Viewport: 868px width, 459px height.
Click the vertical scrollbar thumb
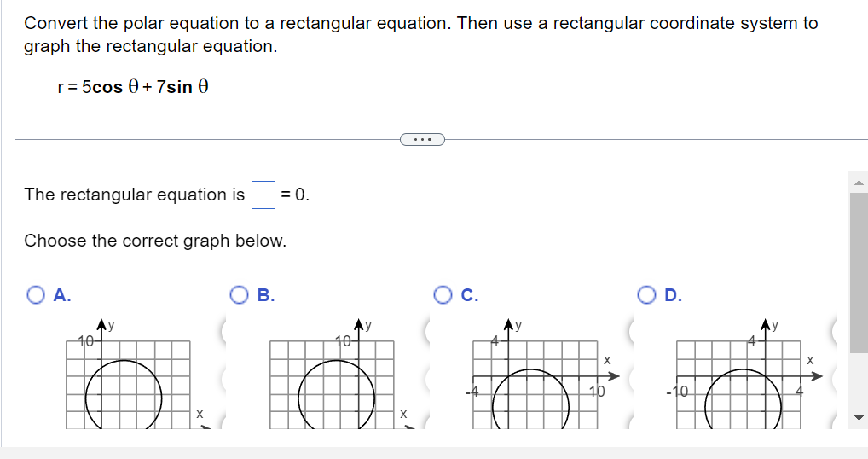pyautogui.click(x=858, y=272)
